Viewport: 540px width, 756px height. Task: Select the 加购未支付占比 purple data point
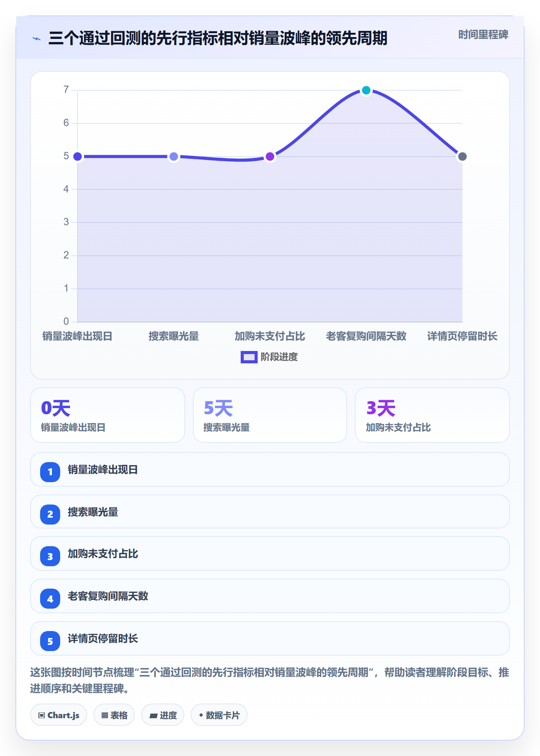[x=270, y=157]
